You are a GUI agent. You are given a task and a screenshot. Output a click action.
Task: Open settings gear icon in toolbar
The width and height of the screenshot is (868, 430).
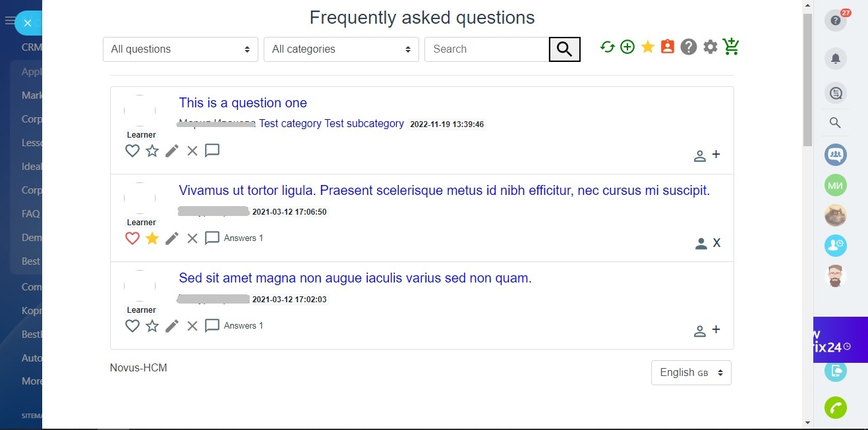(710, 47)
